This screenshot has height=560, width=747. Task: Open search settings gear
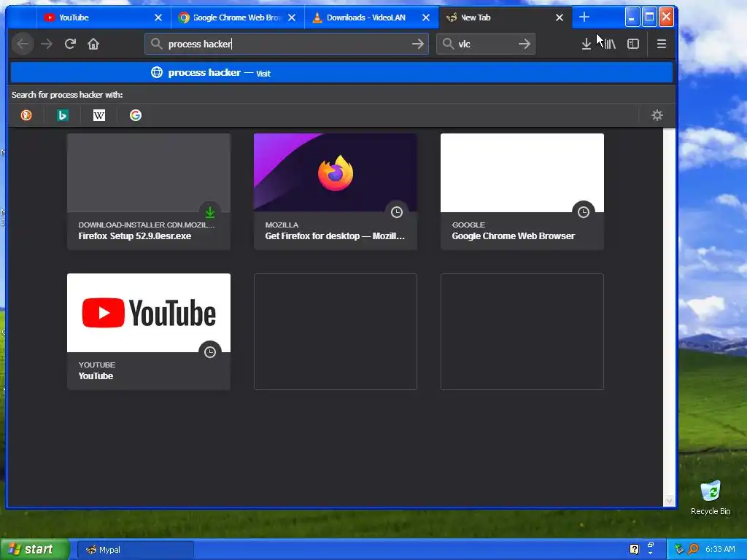tap(657, 115)
